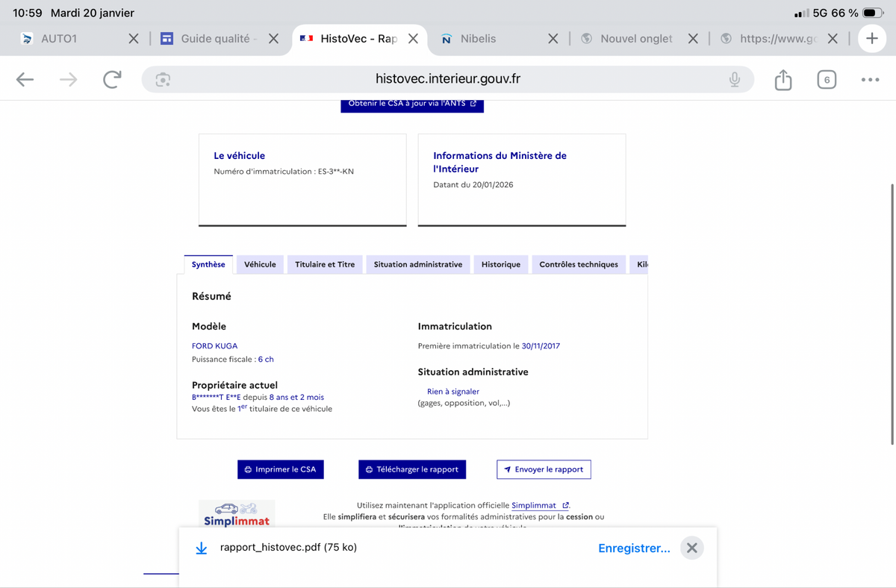The width and height of the screenshot is (896, 588).
Task: Switch to the Véhicule tab
Action: tap(260, 264)
